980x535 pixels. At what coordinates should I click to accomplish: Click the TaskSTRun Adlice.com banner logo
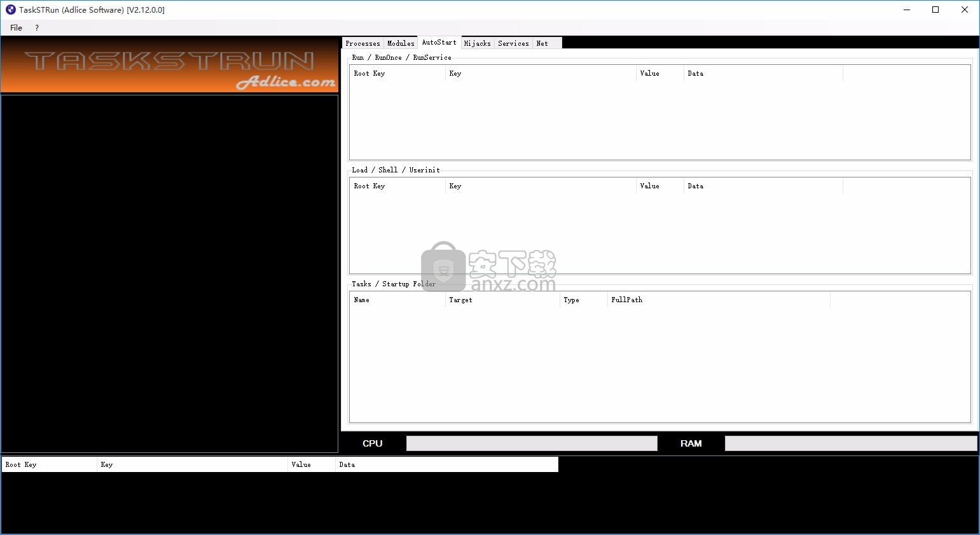[170, 66]
